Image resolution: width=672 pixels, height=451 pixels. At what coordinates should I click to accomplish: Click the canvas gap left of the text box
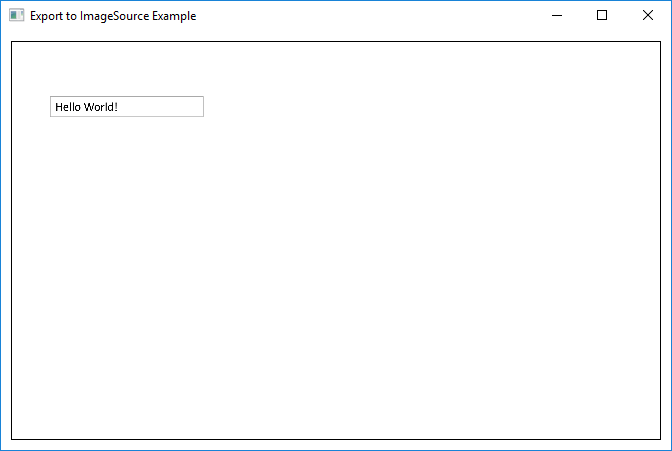tap(31, 107)
